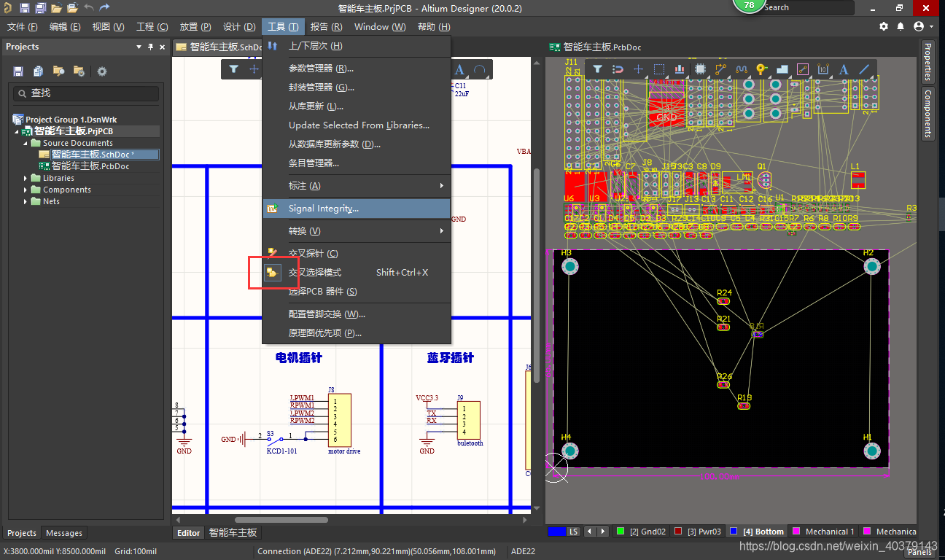
Task: Choose Update Selected From Libraries...
Action: 357,125
